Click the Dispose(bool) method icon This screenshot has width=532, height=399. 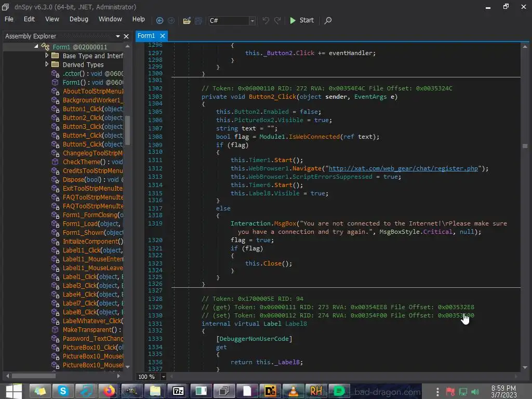point(55,179)
